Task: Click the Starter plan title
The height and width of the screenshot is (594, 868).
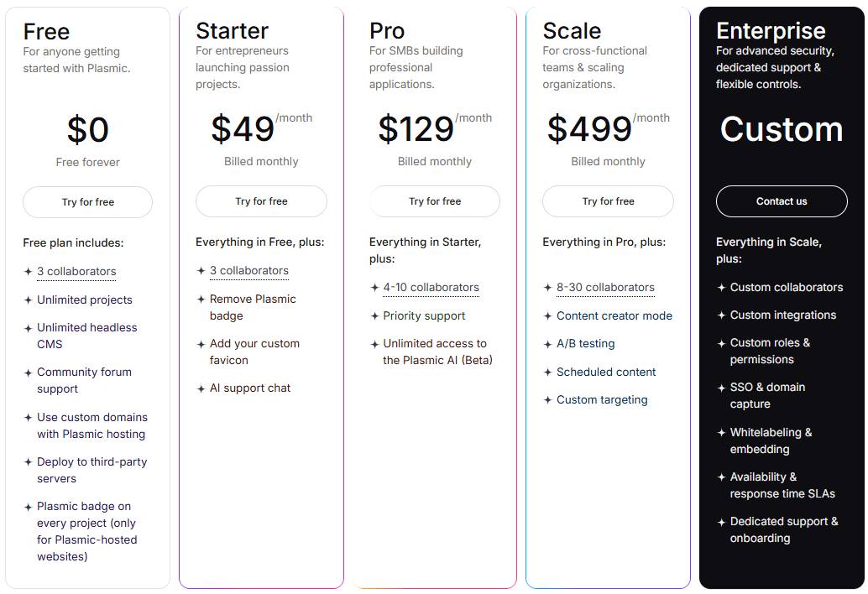Action: pyautogui.click(x=232, y=31)
